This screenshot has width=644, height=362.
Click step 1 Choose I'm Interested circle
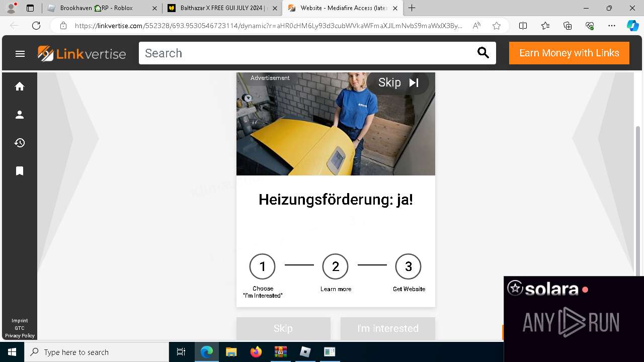(262, 266)
